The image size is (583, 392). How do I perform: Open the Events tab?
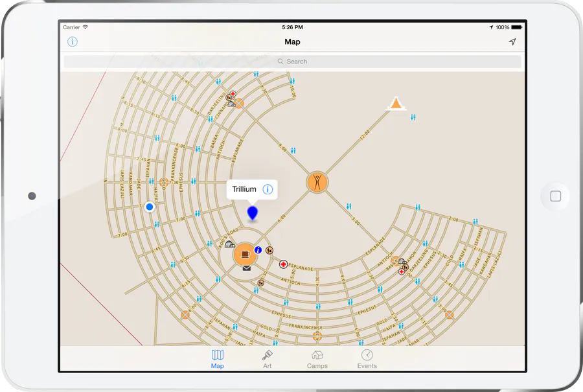367,359
